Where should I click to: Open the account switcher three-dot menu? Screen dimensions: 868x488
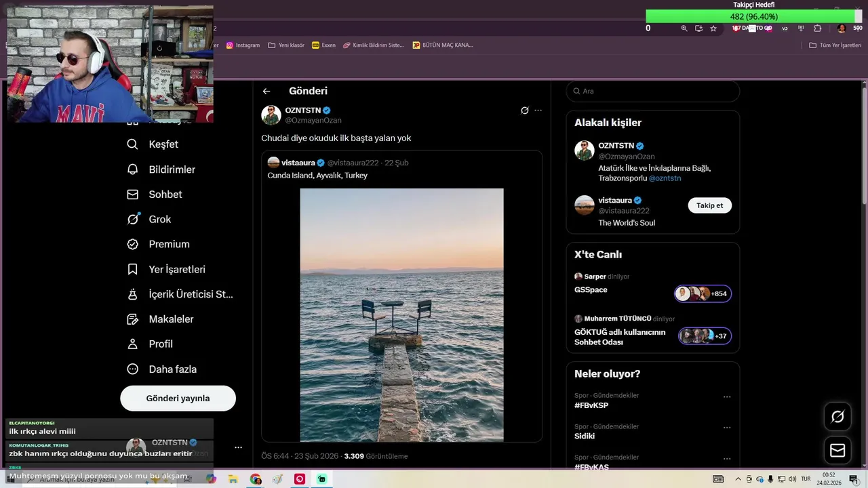coord(238,447)
